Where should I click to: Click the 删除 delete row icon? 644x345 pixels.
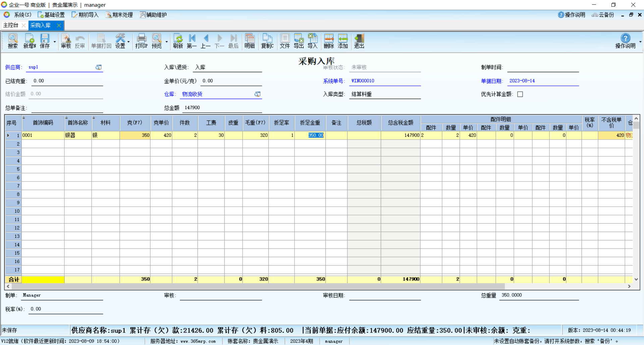[x=329, y=41]
